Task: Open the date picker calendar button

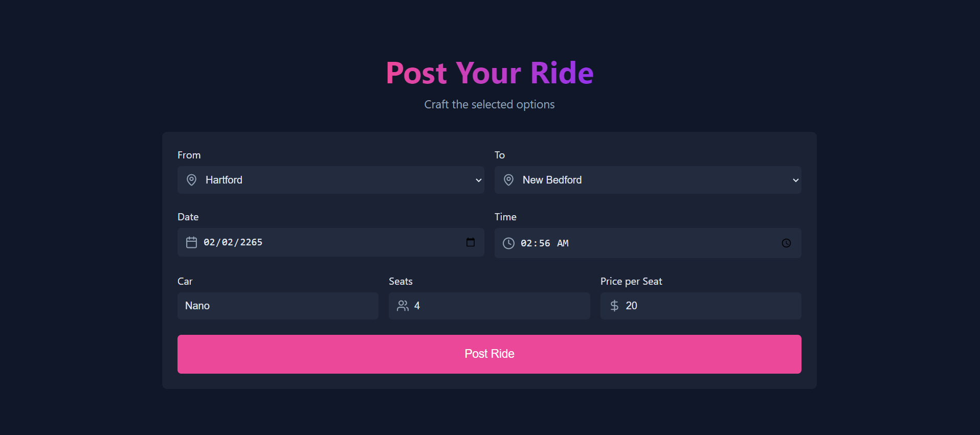Action: [471, 242]
